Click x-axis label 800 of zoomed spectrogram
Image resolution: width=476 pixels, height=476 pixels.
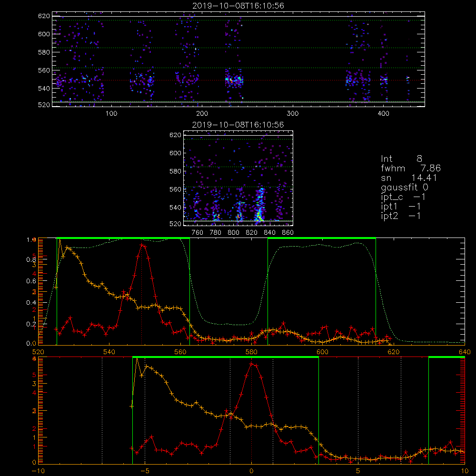[x=233, y=233]
